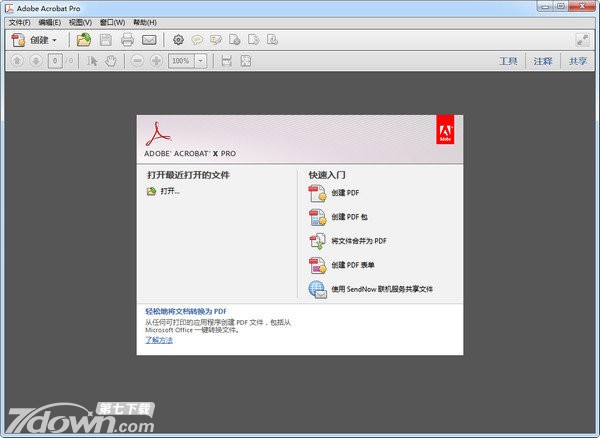Image resolution: width=600 pixels, height=438 pixels.
Task: Open the 100% zoom level dropdown arrow
Action: (201, 61)
